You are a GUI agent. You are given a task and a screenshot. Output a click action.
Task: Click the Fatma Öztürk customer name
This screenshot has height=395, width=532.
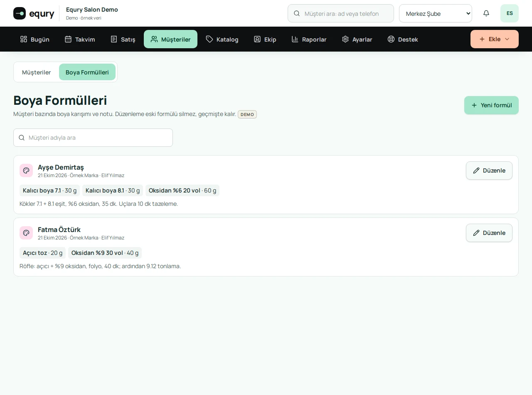coord(59,230)
